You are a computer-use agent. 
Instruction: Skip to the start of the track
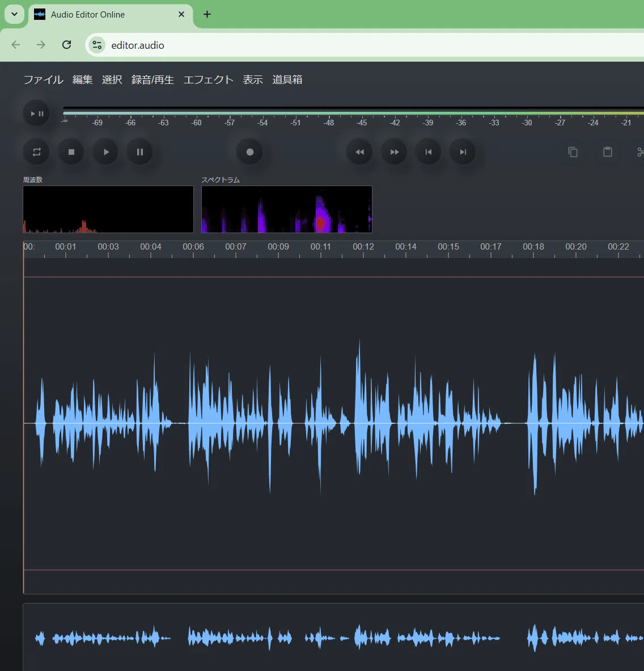point(429,152)
